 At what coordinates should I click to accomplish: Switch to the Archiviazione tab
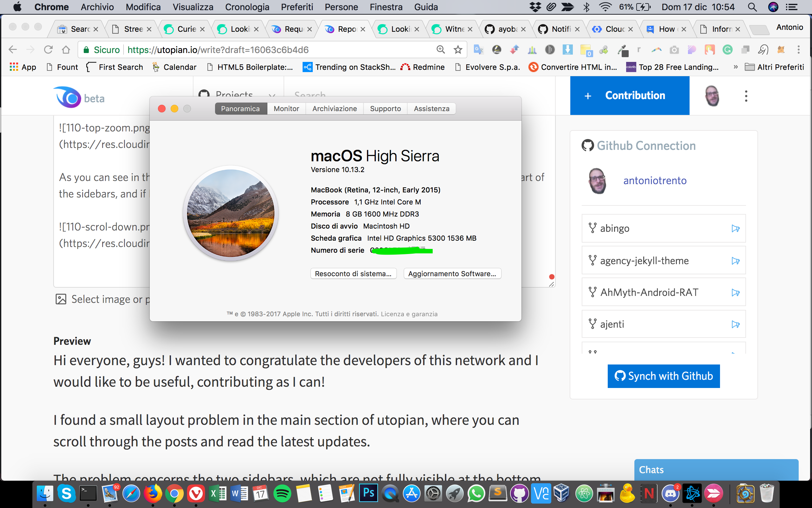coord(335,109)
